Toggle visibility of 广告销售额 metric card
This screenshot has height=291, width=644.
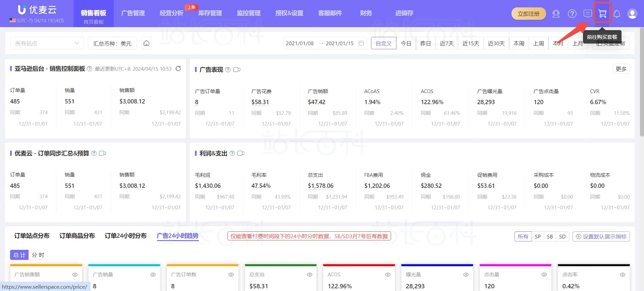click(75, 275)
